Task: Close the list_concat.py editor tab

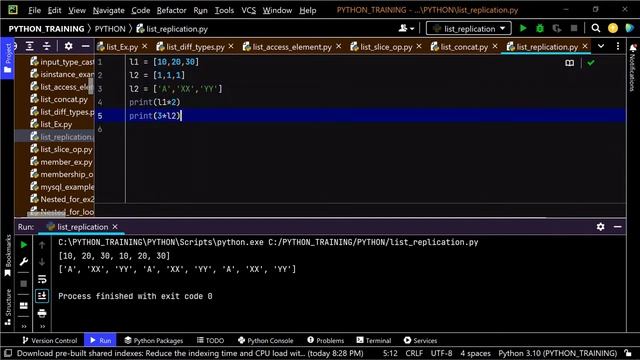Action: click(x=495, y=46)
